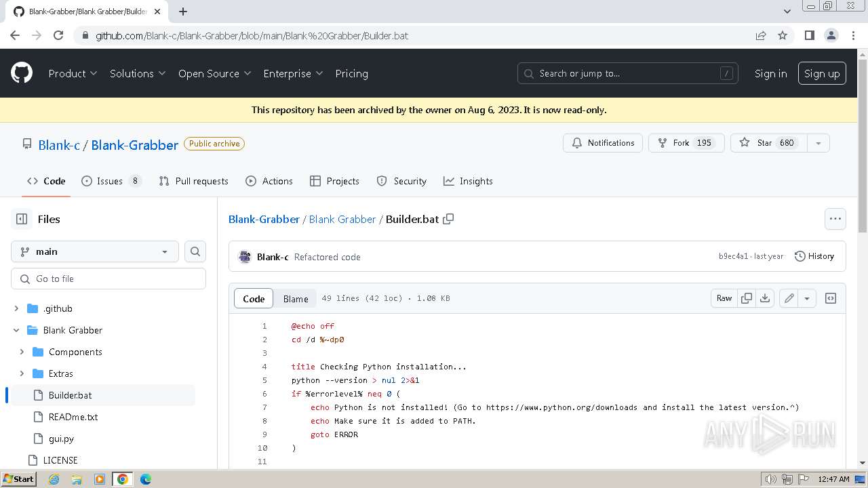Open the symbols panel

[831, 298]
